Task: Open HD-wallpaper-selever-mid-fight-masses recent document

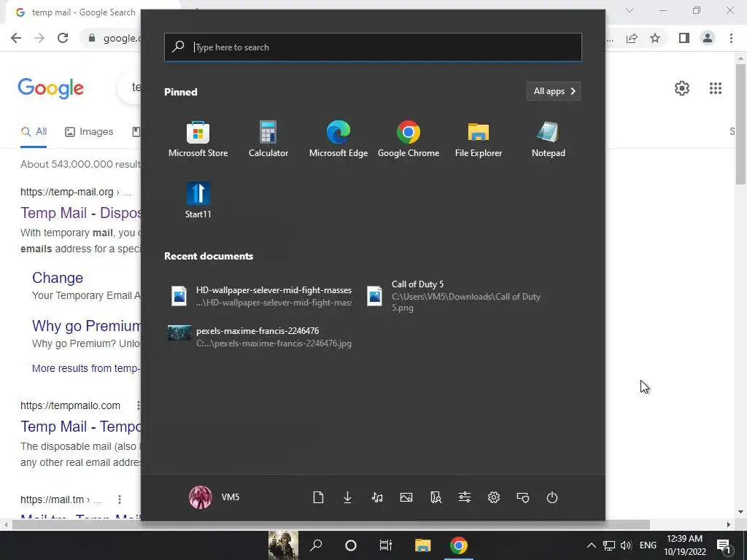Action: click(x=261, y=296)
